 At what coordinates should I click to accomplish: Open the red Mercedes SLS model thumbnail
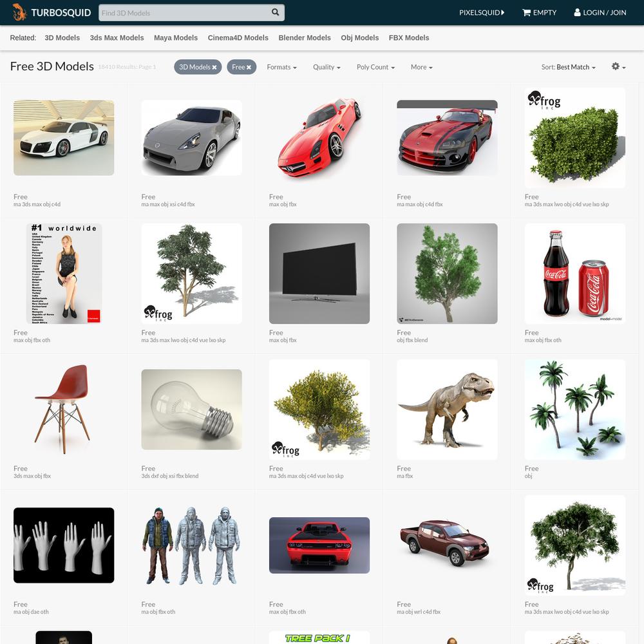319,138
